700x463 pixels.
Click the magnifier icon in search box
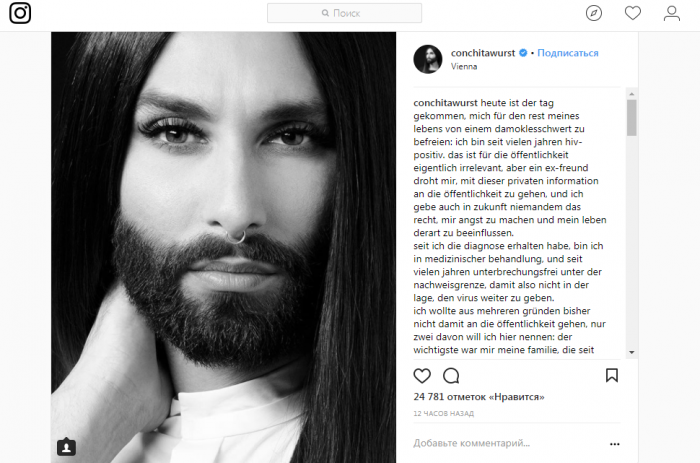click(x=325, y=13)
